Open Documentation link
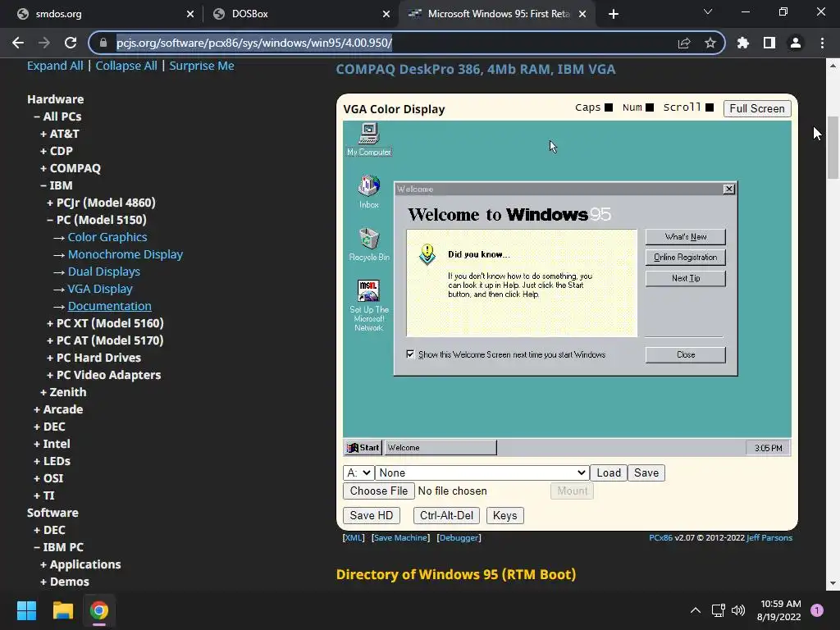Image resolution: width=840 pixels, height=630 pixels. [x=109, y=306]
